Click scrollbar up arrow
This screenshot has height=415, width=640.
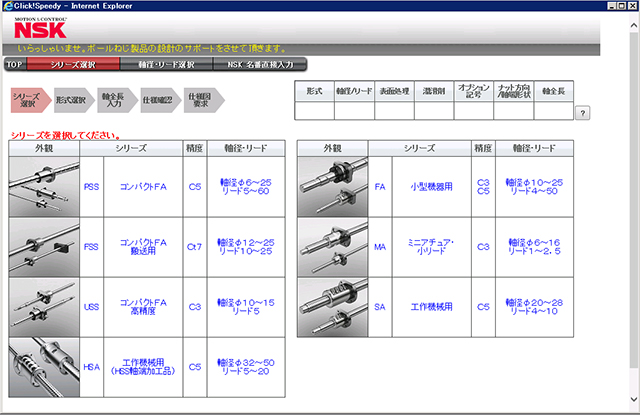click(x=634, y=25)
